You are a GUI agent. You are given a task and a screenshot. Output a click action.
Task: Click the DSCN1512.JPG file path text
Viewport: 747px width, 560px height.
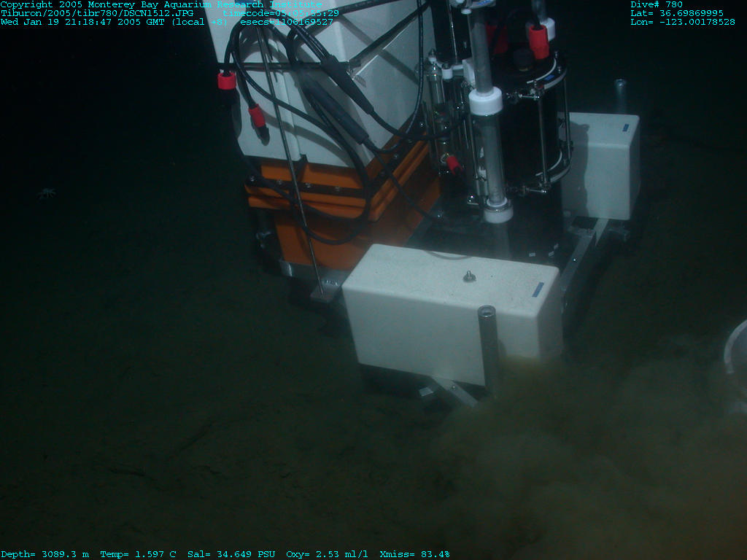(x=97, y=13)
